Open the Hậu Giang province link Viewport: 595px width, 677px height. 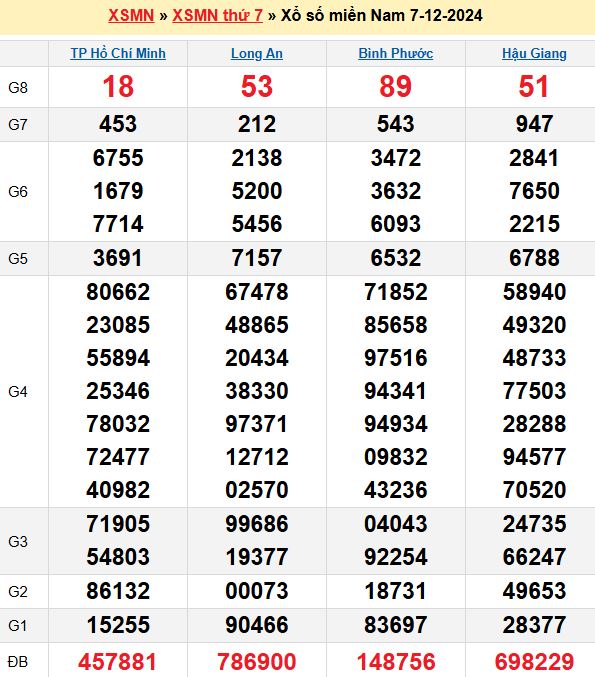click(534, 54)
